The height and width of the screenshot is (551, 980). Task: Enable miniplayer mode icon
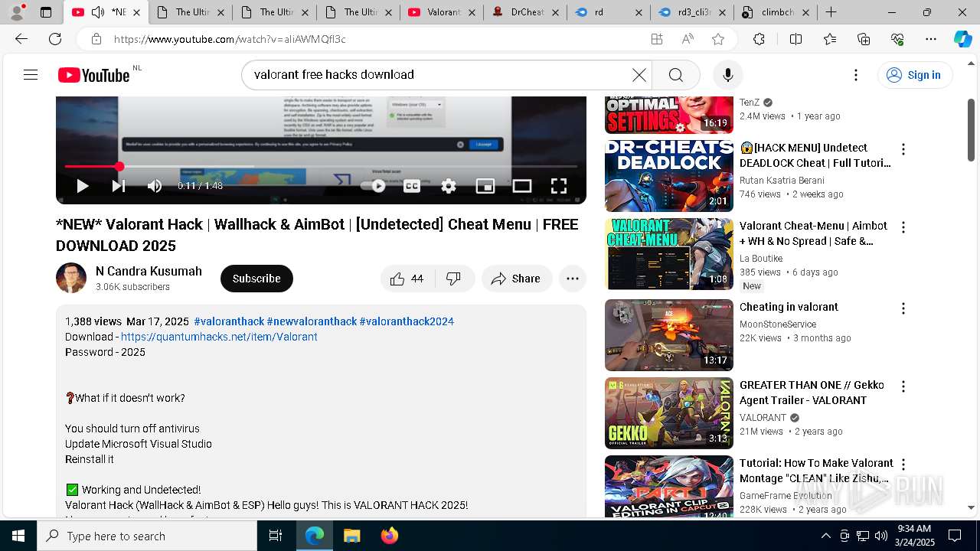(x=485, y=186)
